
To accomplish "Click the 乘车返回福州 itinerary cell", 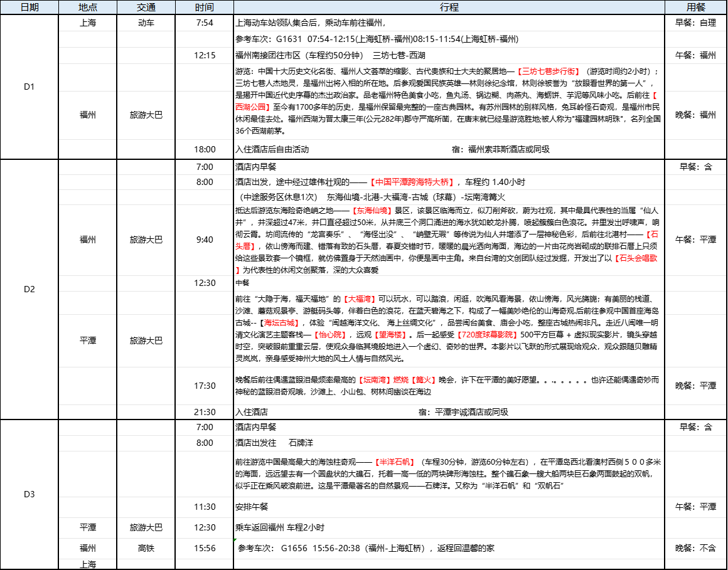I will [449, 527].
